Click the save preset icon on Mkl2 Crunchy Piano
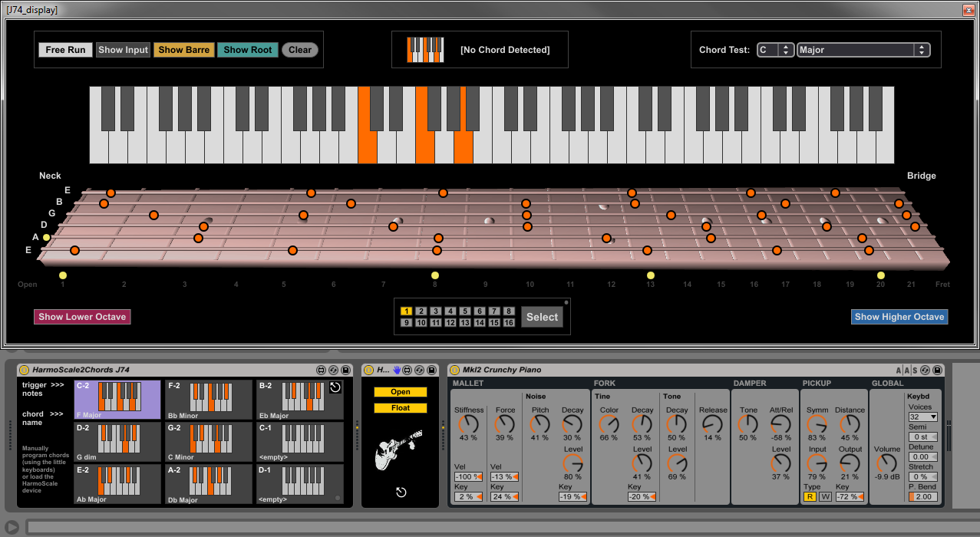 (937, 370)
